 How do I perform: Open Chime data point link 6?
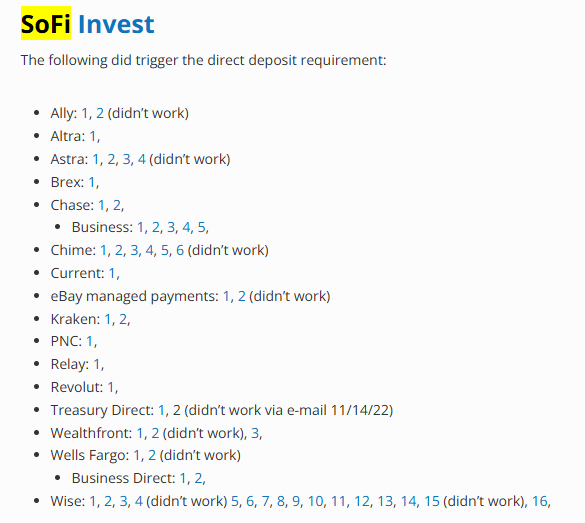pyautogui.click(x=180, y=250)
